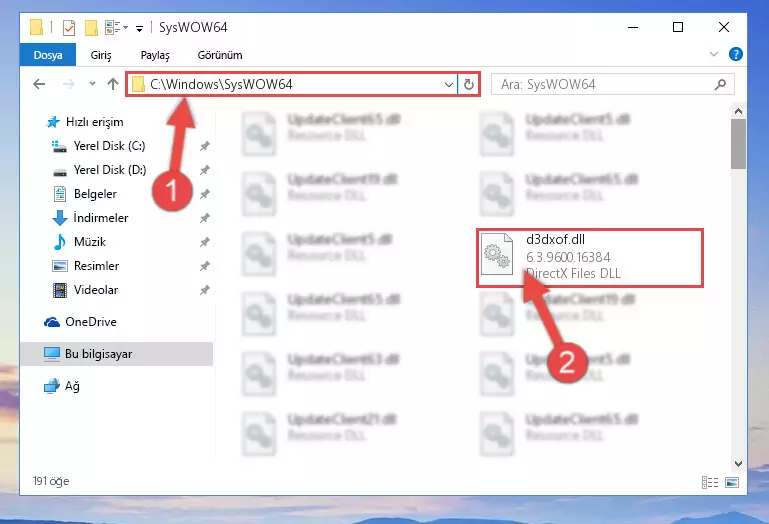Switch to details view icon in status bar

point(710,483)
